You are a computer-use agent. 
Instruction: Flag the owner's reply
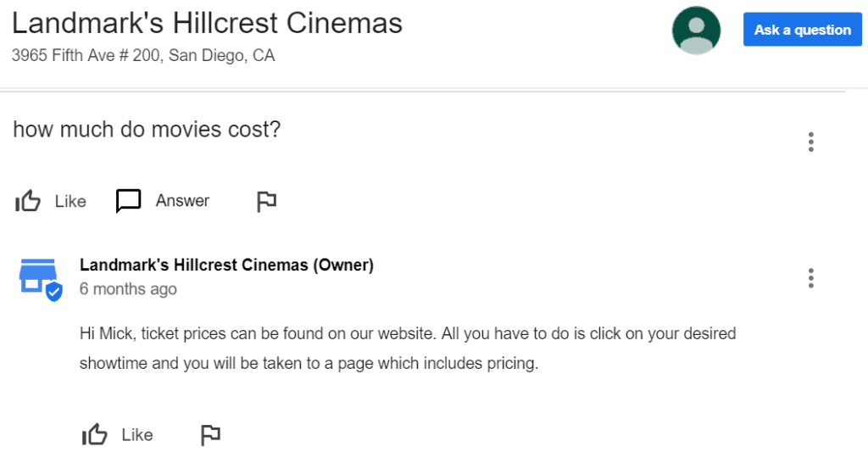pos(209,435)
